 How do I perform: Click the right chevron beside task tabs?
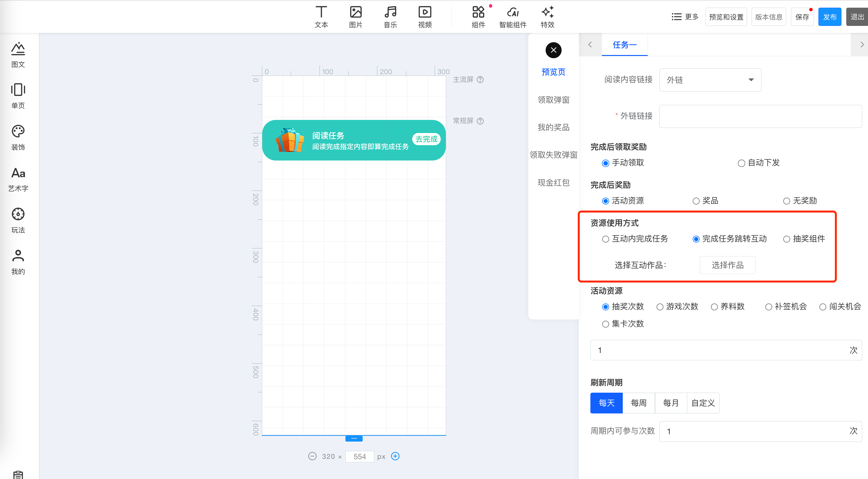click(862, 44)
